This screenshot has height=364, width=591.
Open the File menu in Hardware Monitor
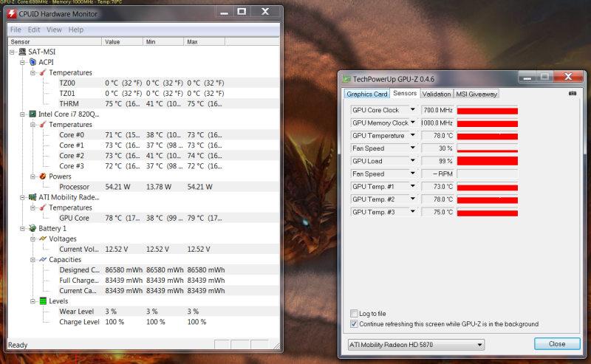pos(16,30)
